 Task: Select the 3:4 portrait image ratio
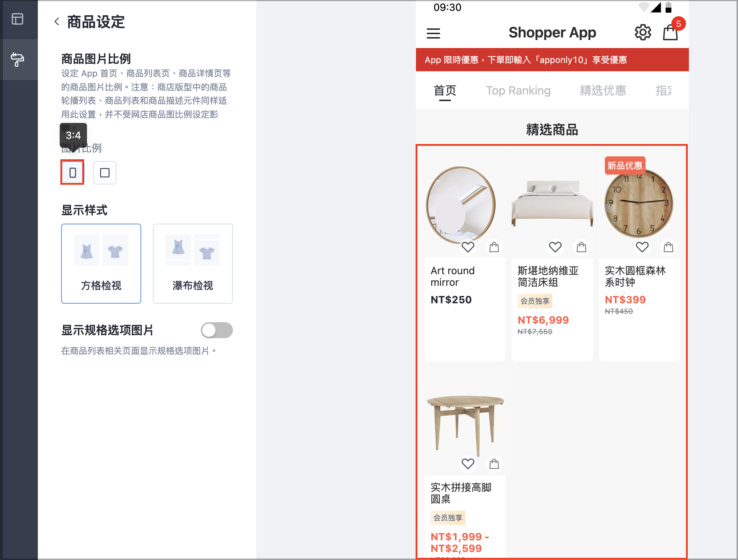click(x=72, y=172)
